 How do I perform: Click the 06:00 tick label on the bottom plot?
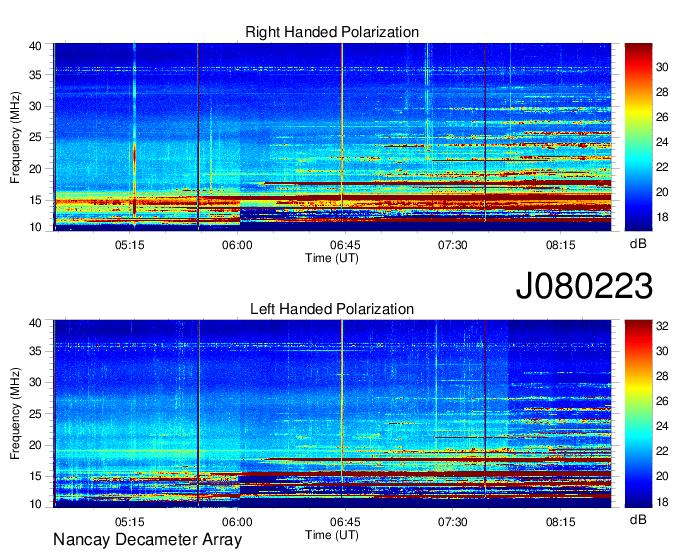tap(237, 522)
